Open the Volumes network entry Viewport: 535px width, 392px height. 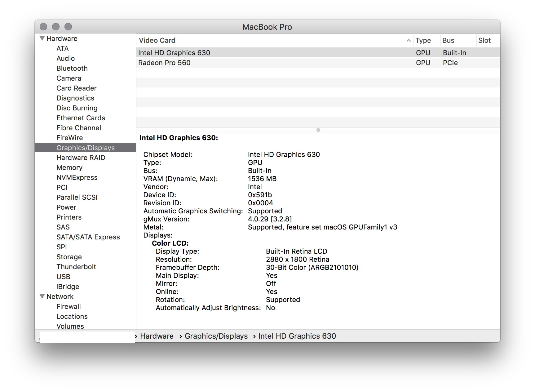coord(70,326)
